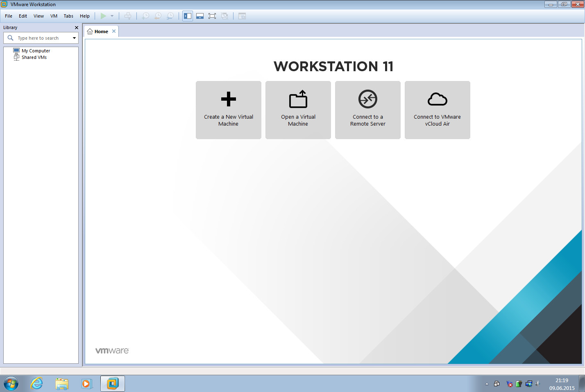The image size is (585, 392).
Task: Open the Tabs menu
Action: click(68, 16)
